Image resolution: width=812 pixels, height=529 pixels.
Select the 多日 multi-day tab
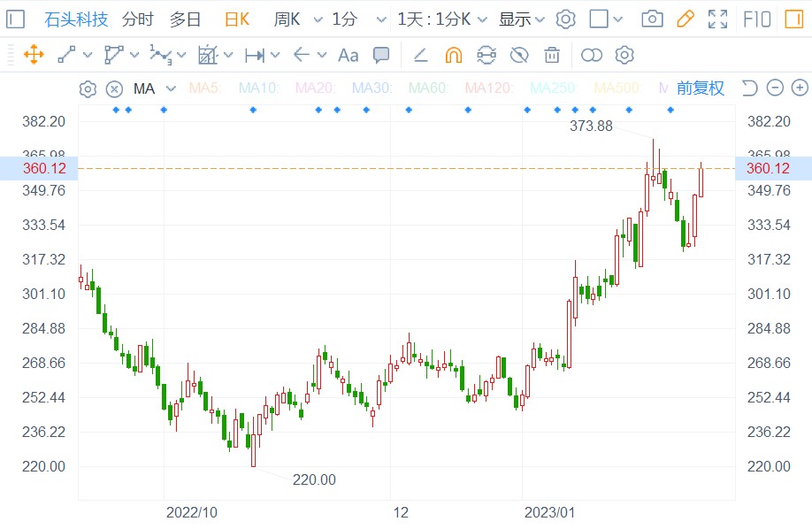coord(185,19)
